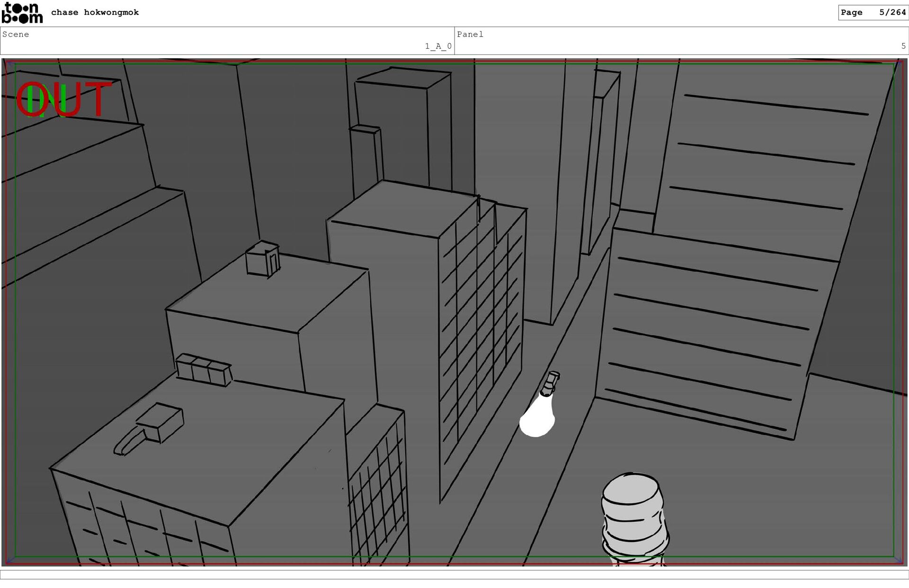Click the small car on street

[550, 383]
